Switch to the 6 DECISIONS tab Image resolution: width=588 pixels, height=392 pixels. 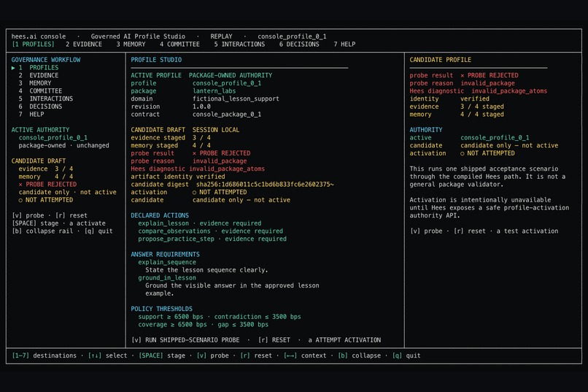299,45
